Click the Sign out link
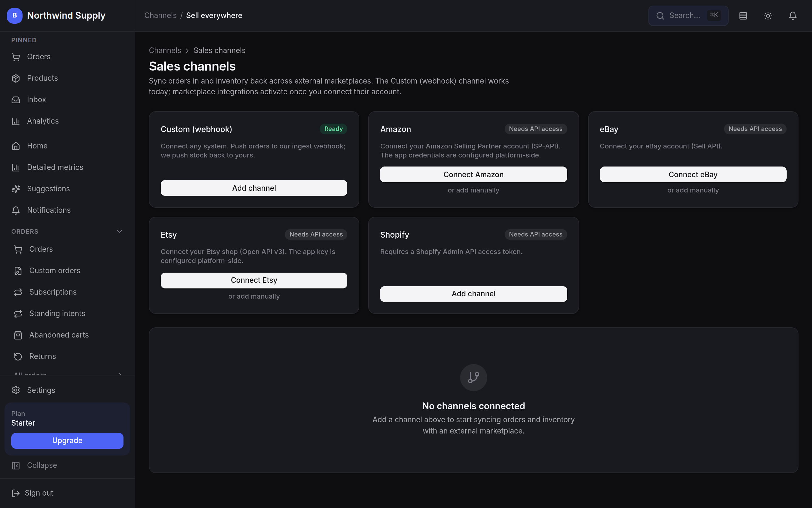The image size is (812, 508). point(39,493)
